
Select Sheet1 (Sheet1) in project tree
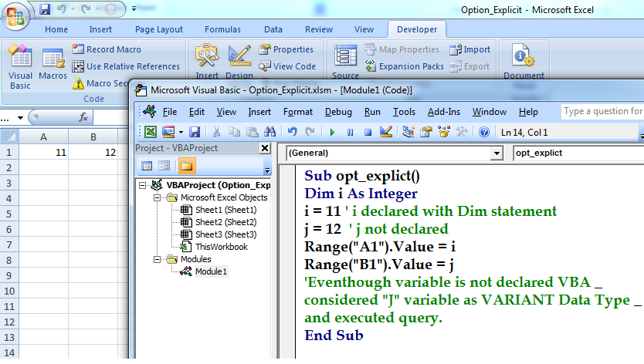226,210
